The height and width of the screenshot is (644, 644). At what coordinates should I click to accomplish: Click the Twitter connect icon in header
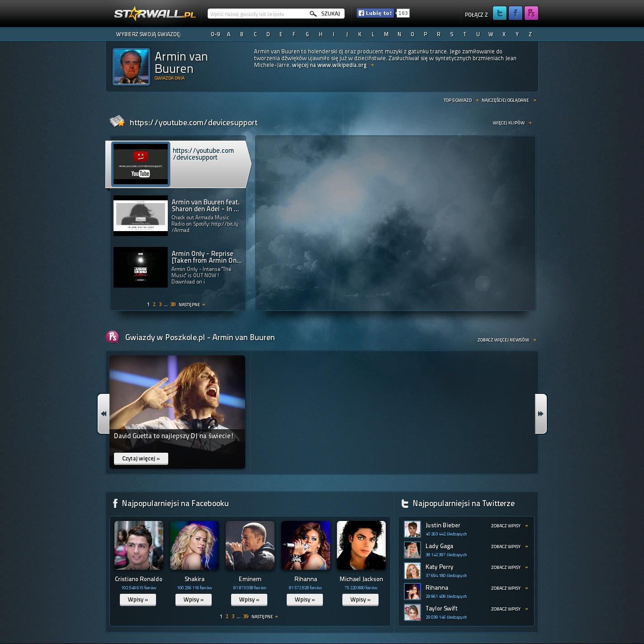point(499,14)
